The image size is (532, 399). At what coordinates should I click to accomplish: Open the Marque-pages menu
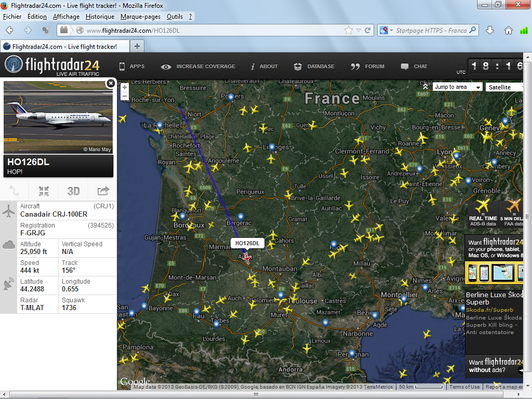tap(140, 16)
